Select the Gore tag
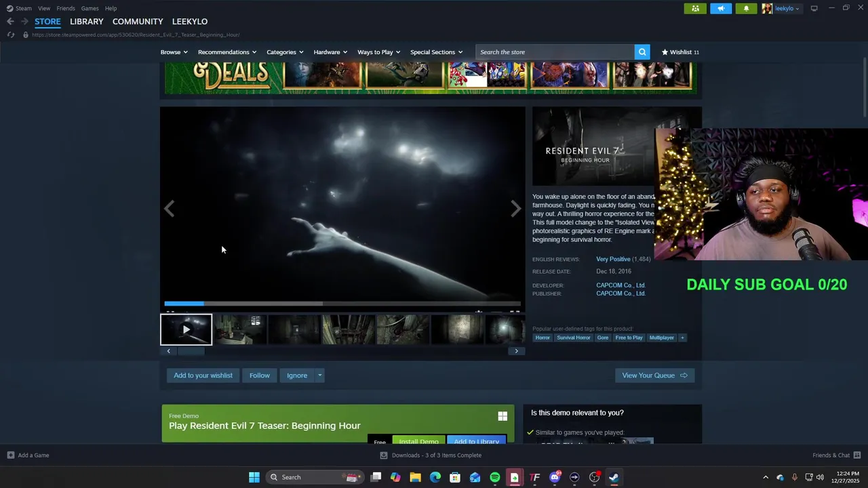 (603, 338)
